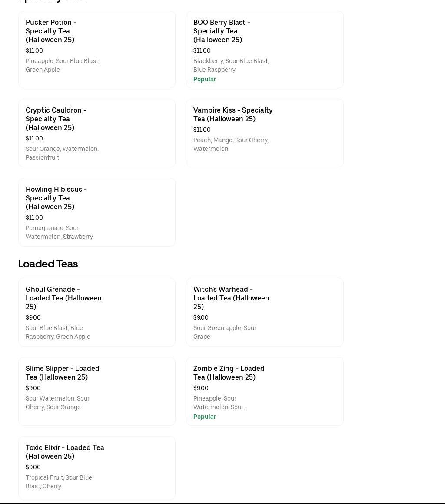Screen dimensions: 445x504
Task: Choose Slime Slipper Loaded Tea
Action: pyautogui.click(x=97, y=391)
